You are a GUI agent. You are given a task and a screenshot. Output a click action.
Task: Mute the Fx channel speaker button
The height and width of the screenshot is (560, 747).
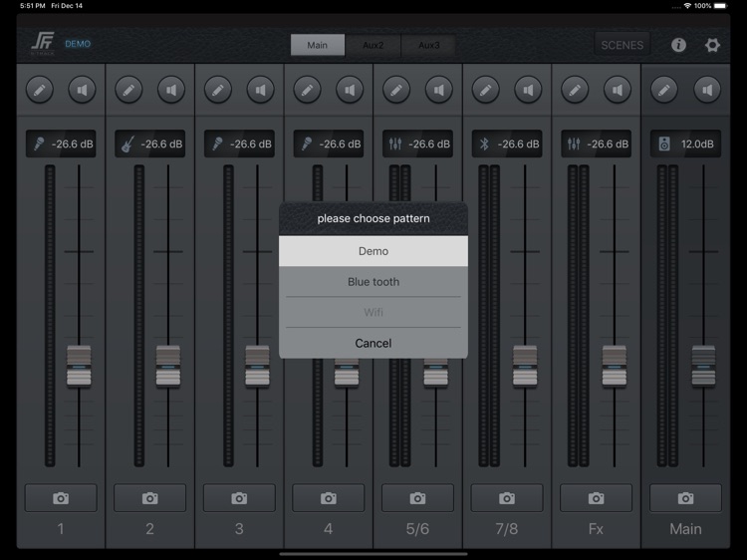618,90
